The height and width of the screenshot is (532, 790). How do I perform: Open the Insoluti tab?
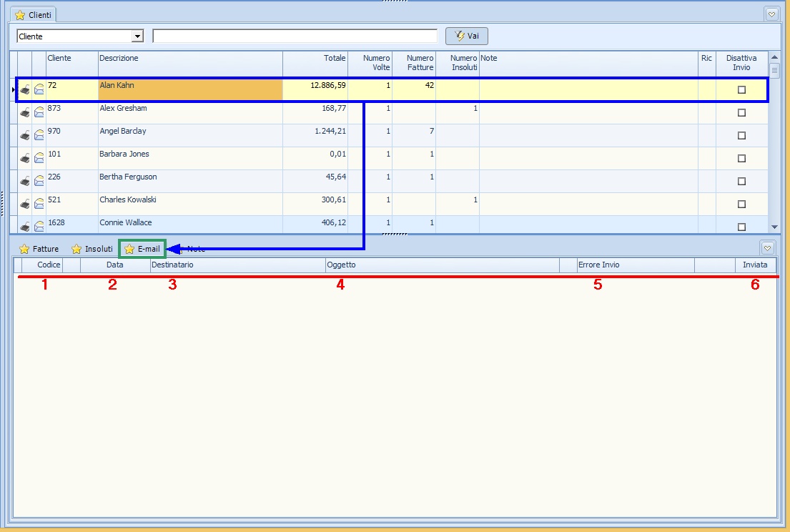[92, 249]
